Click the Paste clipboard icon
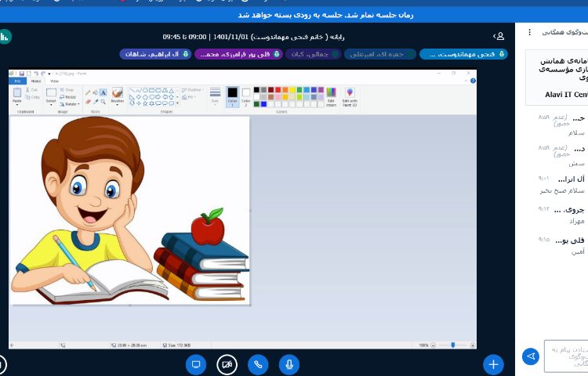588x376 pixels. tap(17, 92)
